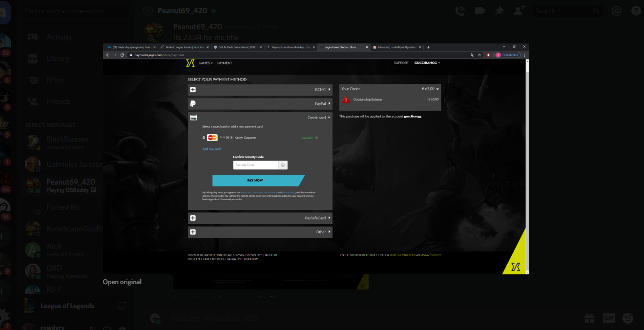Expand the PaySafeCard payment method
Screen dimensions: 644x330
pyautogui.click(x=260, y=218)
